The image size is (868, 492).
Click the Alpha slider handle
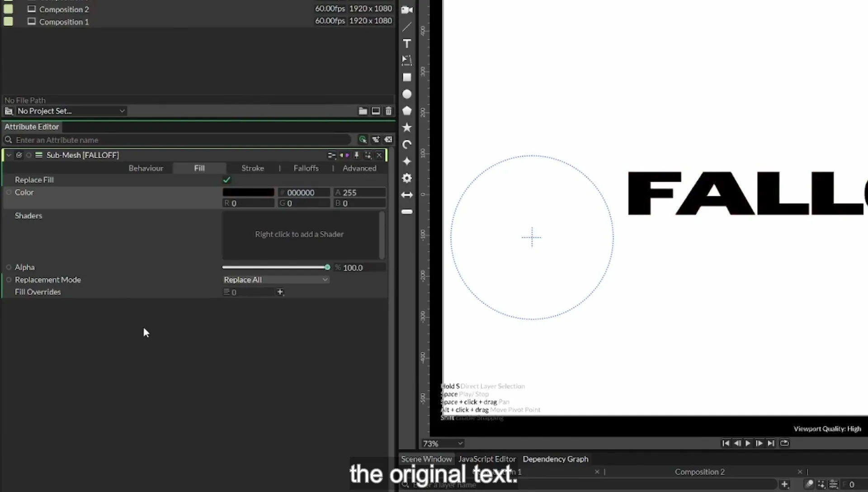pyautogui.click(x=327, y=267)
